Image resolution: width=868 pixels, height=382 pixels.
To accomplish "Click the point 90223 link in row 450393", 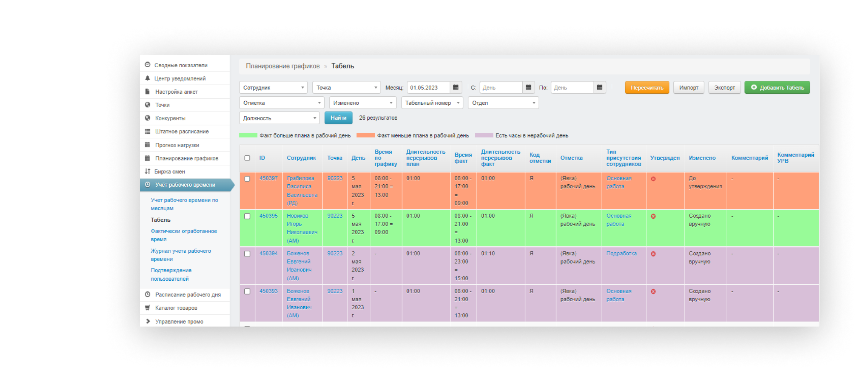I will click(335, 291).
